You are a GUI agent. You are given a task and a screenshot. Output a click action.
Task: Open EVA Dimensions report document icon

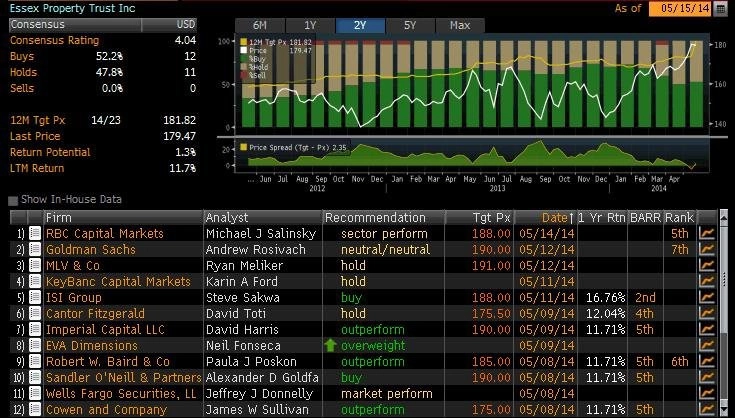point(35,345)
